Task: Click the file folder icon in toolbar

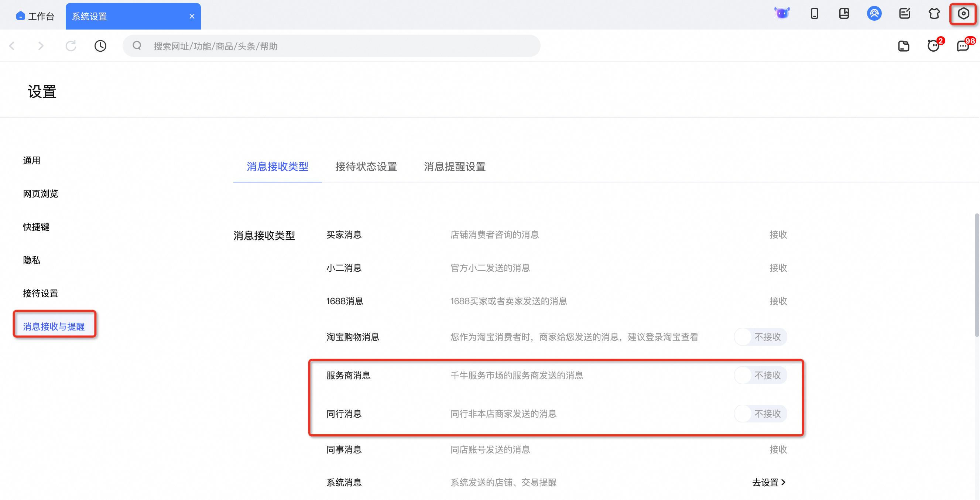Action: [904, 47]
